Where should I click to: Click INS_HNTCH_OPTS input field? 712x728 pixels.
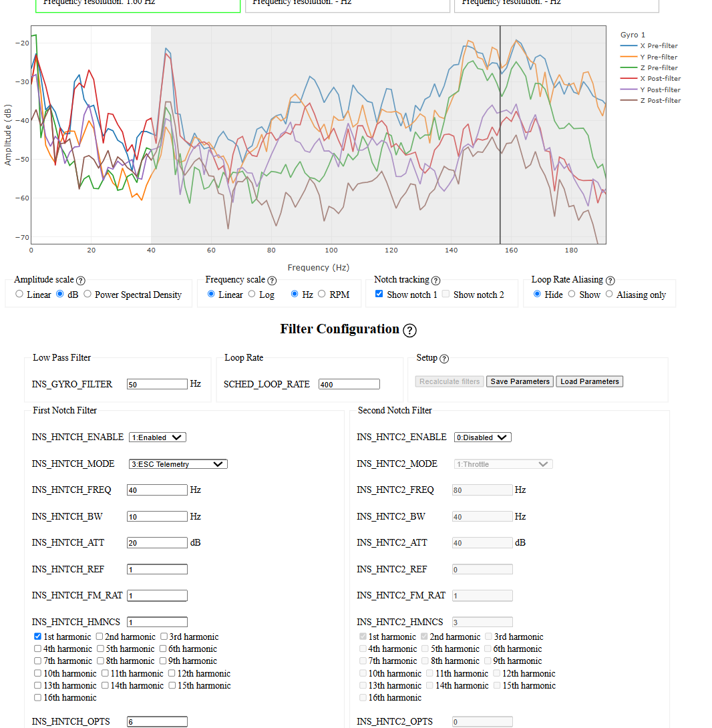(x=157, y=721)
